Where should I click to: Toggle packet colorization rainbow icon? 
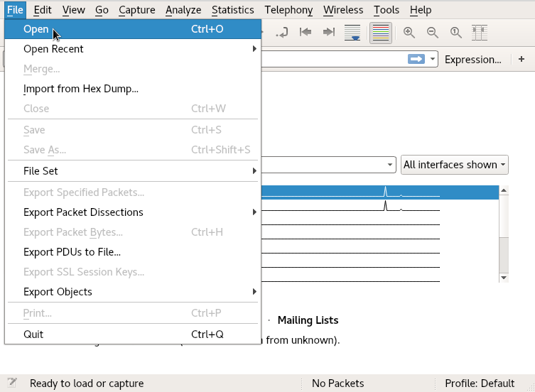click(x=381, y=33)
